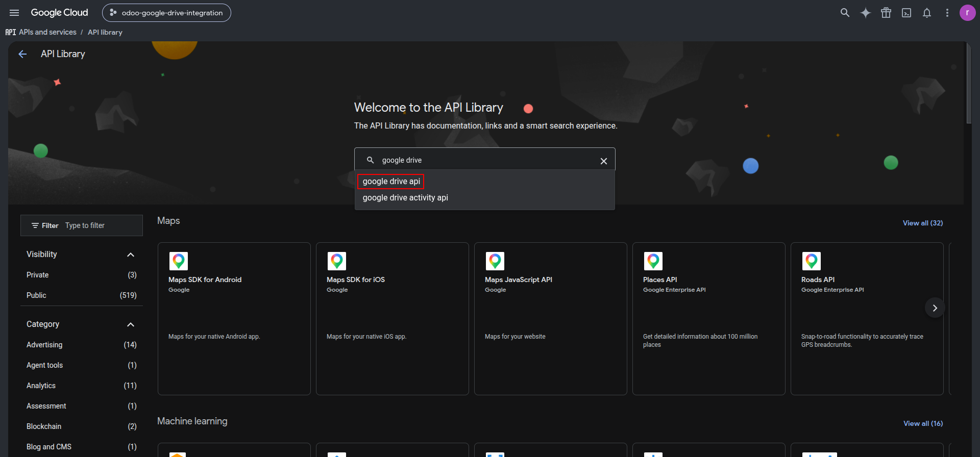Activate Cloud Shell terminal icon
This screenshot has width=980, height=457.
coord(906,13)
